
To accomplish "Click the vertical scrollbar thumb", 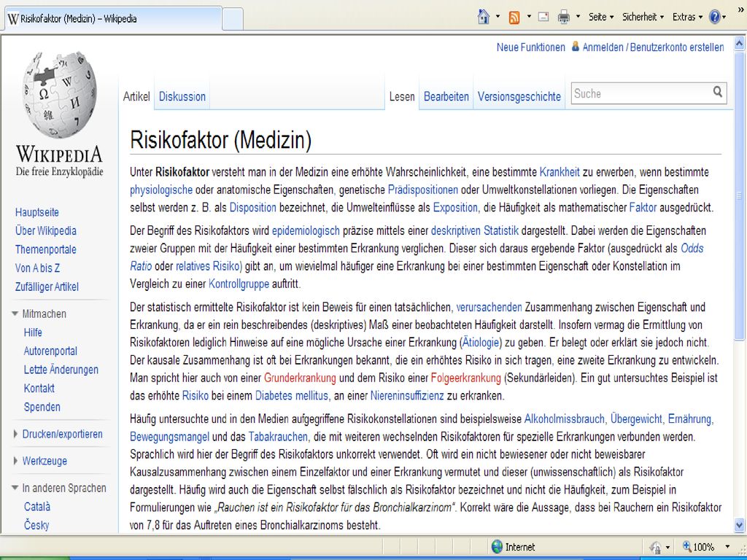I will click(740, 195).
